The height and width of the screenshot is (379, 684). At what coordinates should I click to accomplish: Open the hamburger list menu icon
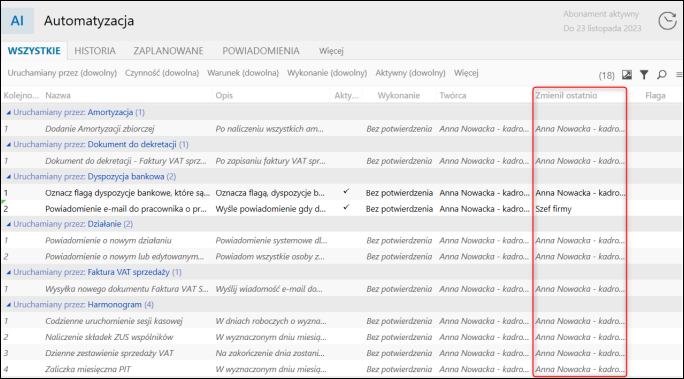[x=679, y=75]
